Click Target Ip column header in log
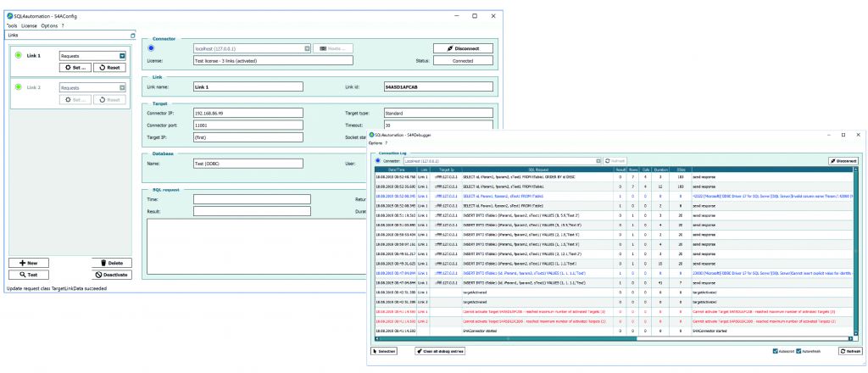This screenshot has height=373, width=868. tap(446, 170)
